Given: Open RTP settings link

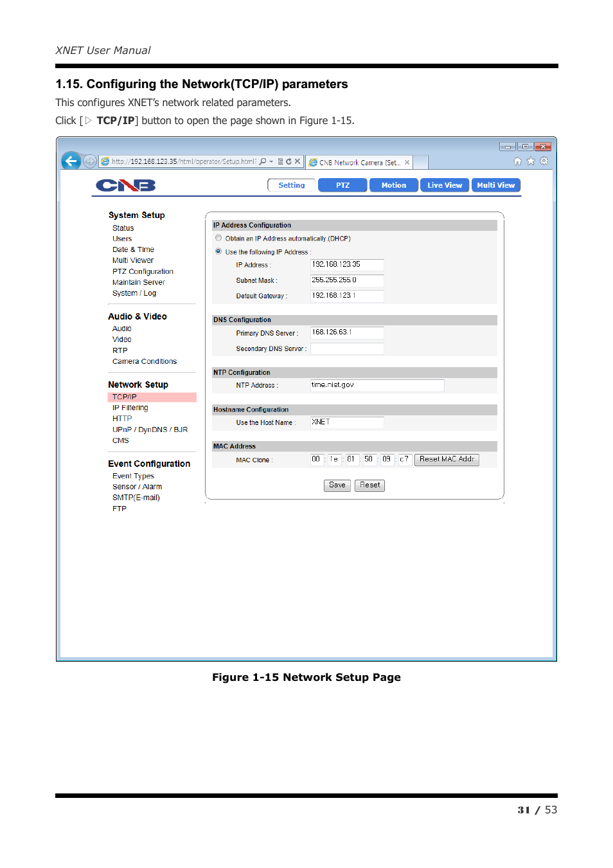Looking at the screenshot, I should tap(120, 350).
